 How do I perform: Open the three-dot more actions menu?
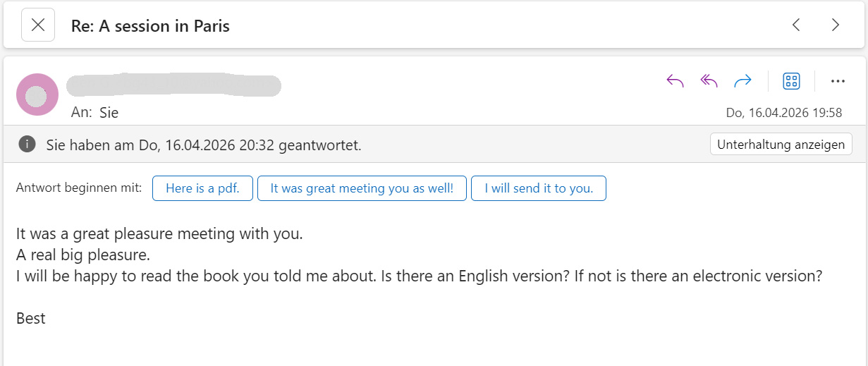838,81
